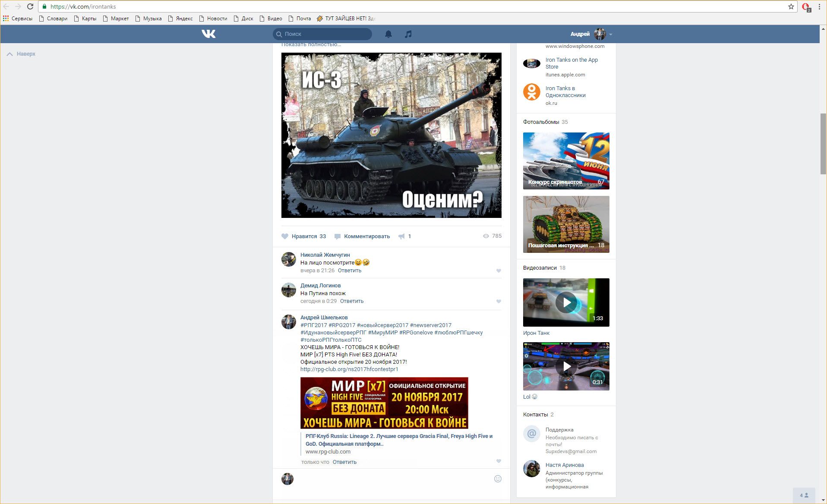The image size is (827, 504).
Task: Click the Odnoklassniki orange icon
Action: (x=532, y=92)
